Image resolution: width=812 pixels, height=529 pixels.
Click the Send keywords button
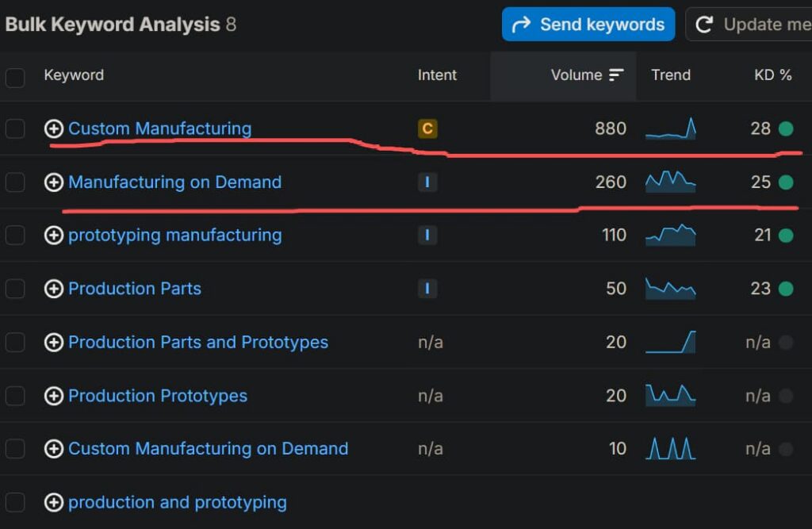588,25
